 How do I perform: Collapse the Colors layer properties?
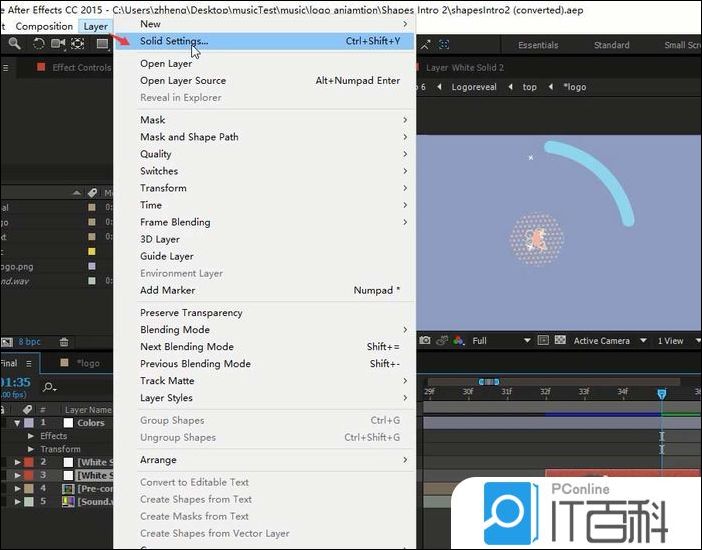point(17,423)
